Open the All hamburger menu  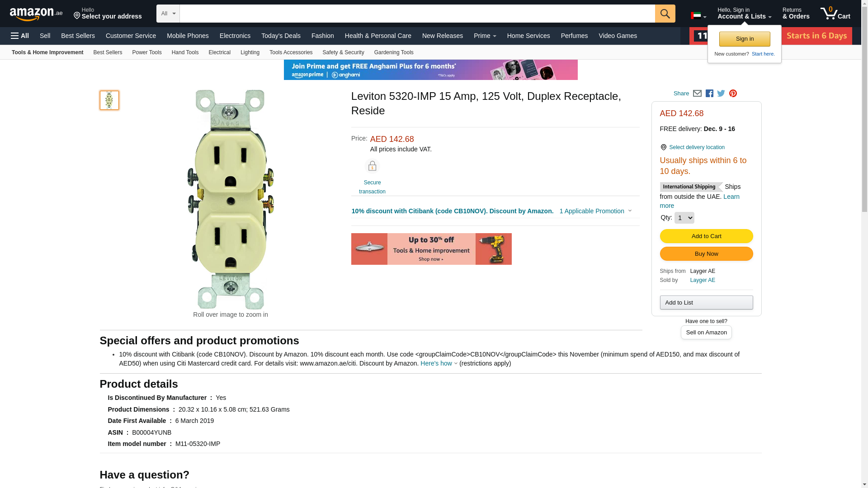[20, 36]
